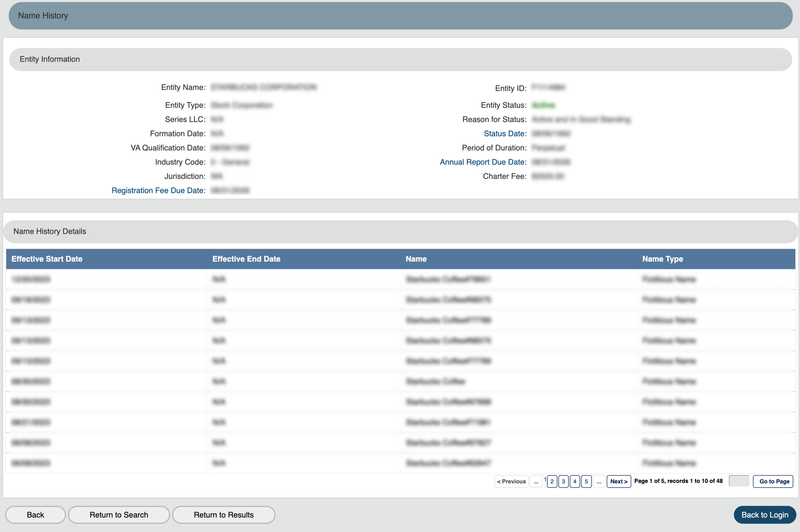The width and height of the screenshot is (800, 532).
Task: Open the Status Date link
Action: point(505,134)
